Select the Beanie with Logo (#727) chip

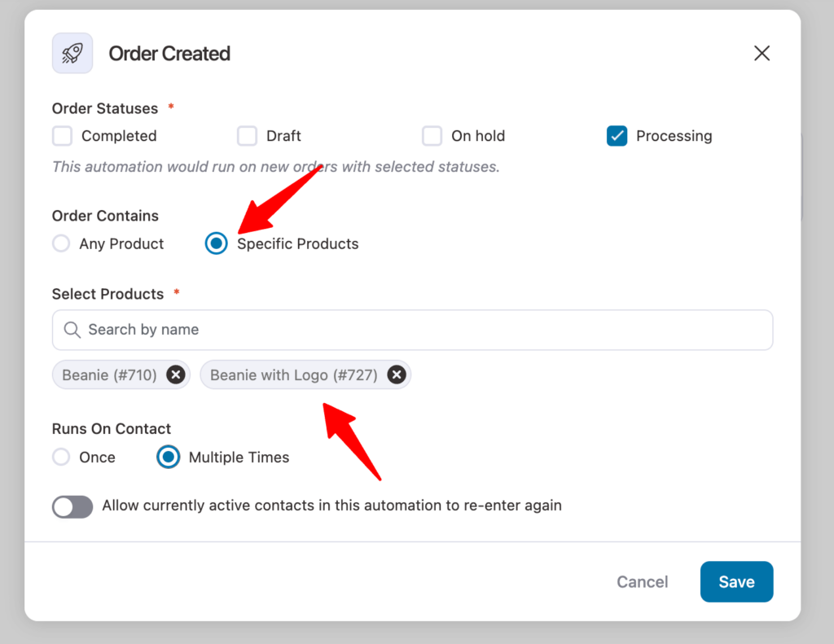click(x=293, y=375)
